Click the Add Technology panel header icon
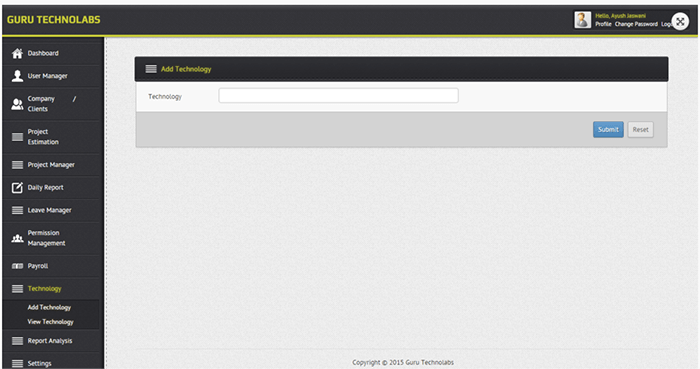Viewport: 700px width, 369px height. tap(151, 69)
